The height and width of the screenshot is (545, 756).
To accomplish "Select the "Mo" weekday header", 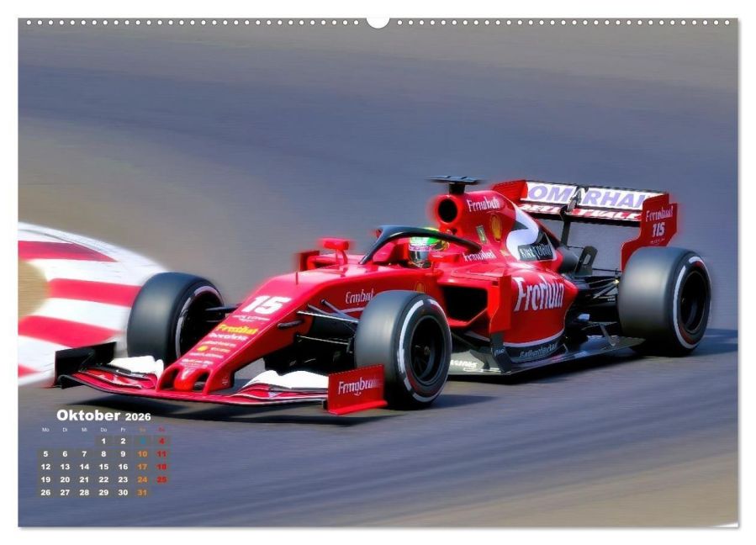I will [45, 430].
